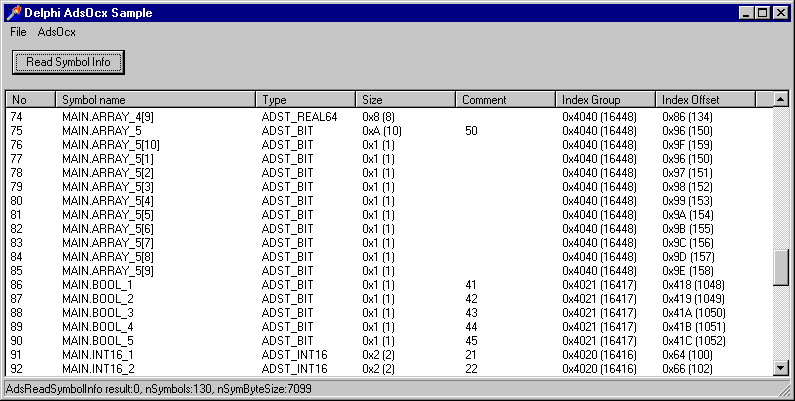Viewport: 795px width, 401px height.
Task: Click comment value 45
Action: [471, 341]
